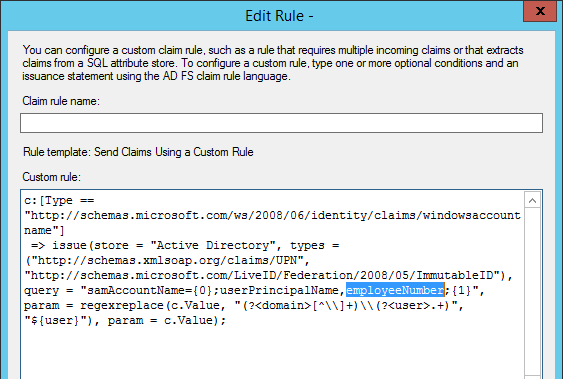Click the windowsaccount claim URL line
Viewport: 563px width, 379px height.
click(272, 215)
